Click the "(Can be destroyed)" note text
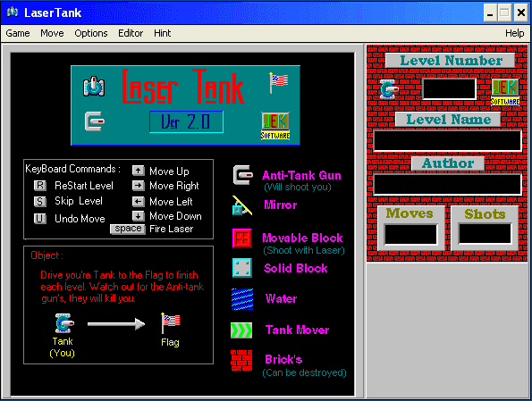 (x=304, y=372)
